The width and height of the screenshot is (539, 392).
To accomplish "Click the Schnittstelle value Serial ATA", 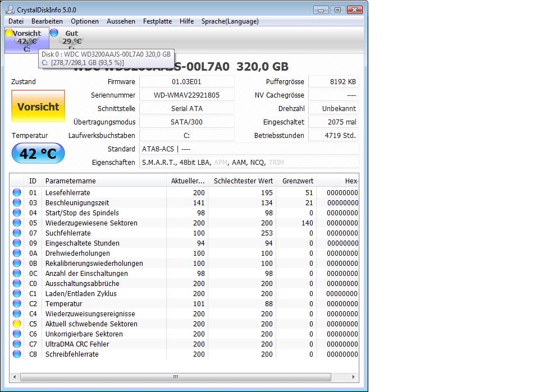I will [x=186, y=108].
